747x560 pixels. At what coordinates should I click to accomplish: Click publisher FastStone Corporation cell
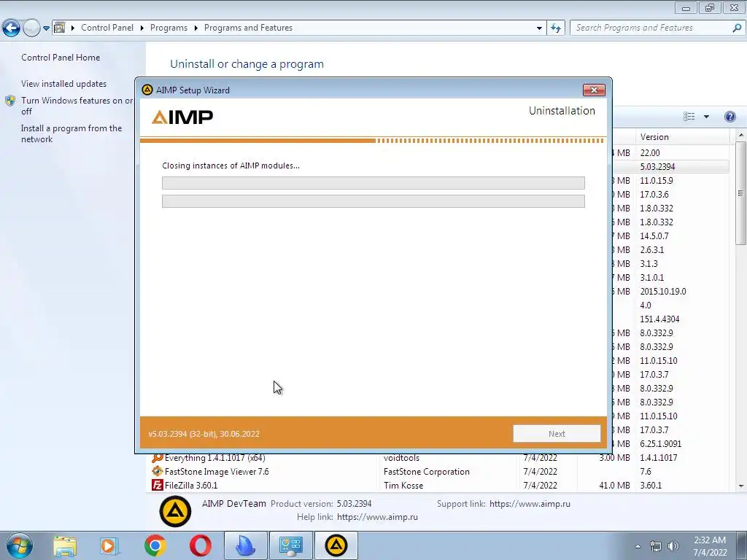[x=426, y=472]
